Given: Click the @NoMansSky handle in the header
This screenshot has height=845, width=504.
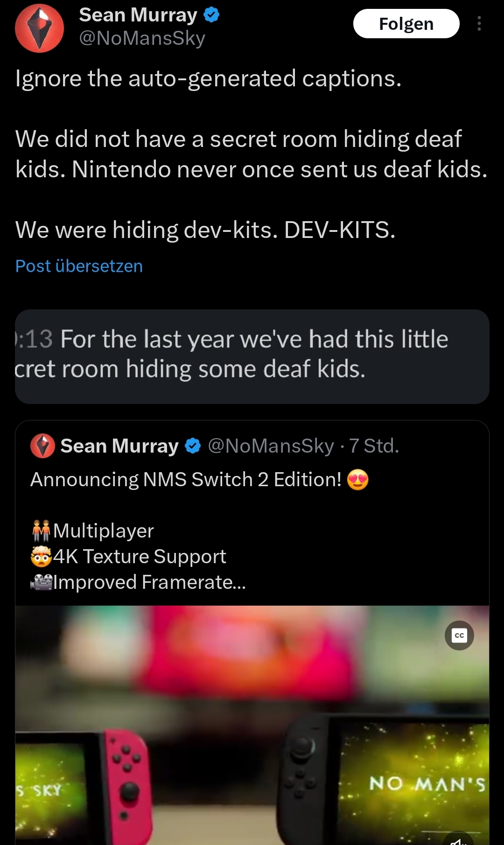Looking at the screenshot, I should (142, 38).
